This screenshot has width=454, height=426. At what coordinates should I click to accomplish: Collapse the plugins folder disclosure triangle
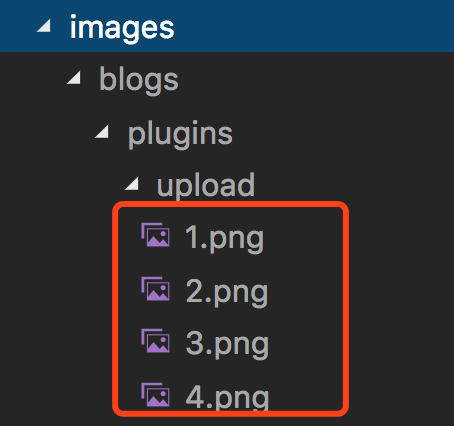pos(102,131)
